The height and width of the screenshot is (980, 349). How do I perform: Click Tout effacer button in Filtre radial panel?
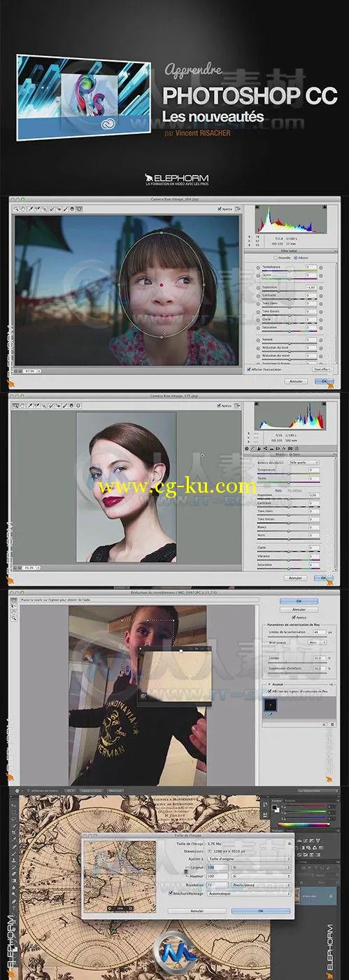click(322, 369)
